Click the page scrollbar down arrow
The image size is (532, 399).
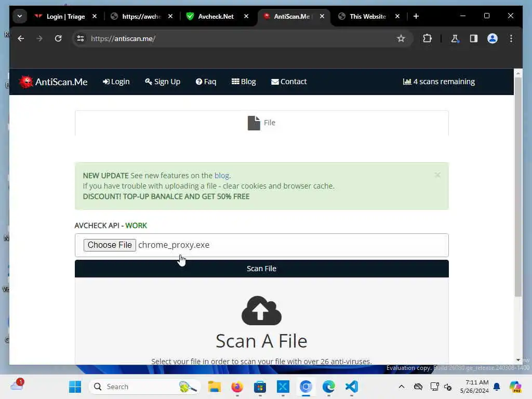518,360
